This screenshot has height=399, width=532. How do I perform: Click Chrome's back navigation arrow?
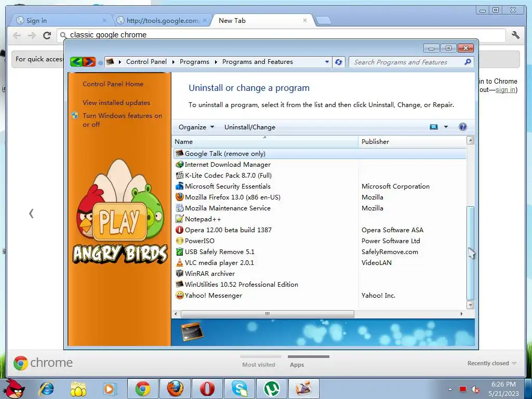point(17,35)
